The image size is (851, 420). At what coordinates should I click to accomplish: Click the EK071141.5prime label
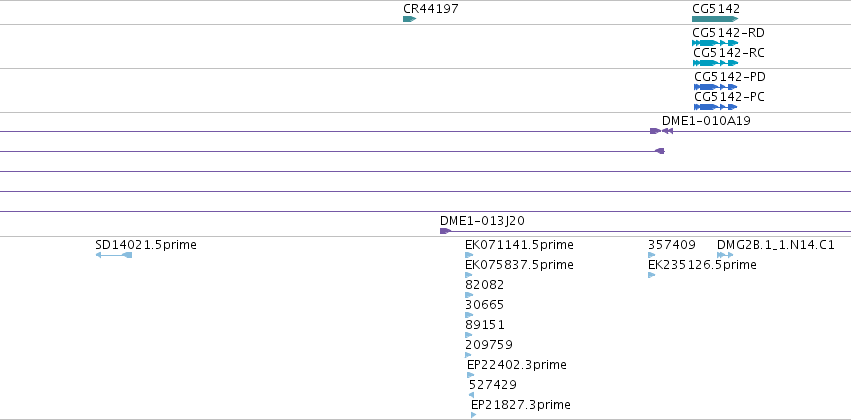519,245
